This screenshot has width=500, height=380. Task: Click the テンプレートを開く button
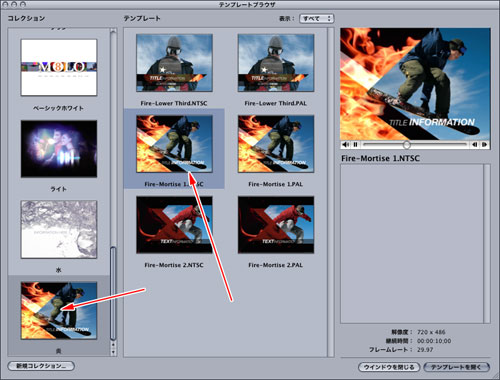coord(456,367)
